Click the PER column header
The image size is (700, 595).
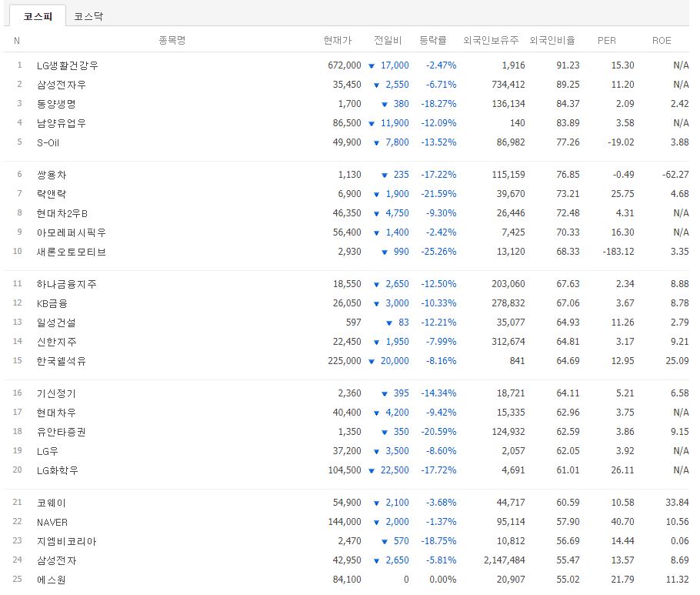pyautogui.click(x=607, y=41)
